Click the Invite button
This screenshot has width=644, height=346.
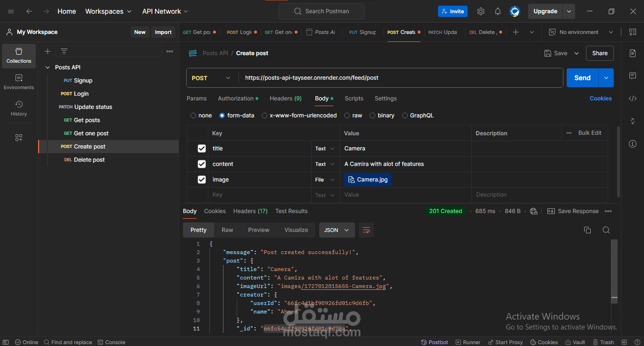453,11
